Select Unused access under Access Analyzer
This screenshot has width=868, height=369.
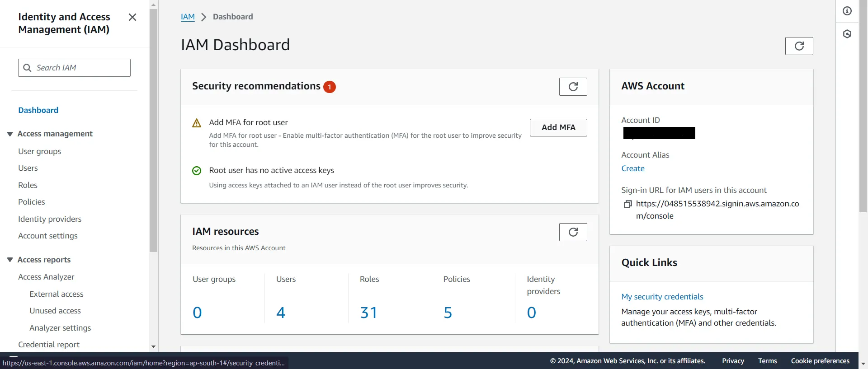(55, 311)
